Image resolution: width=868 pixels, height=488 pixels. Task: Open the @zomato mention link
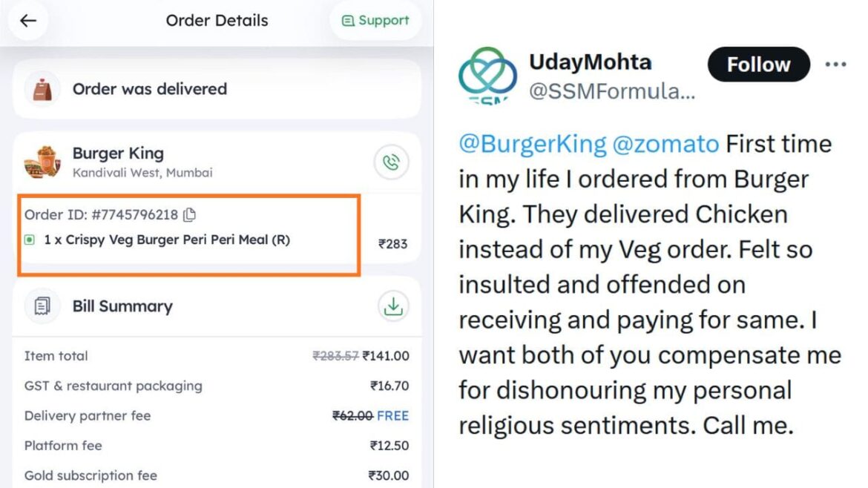[x=665, y=143]
